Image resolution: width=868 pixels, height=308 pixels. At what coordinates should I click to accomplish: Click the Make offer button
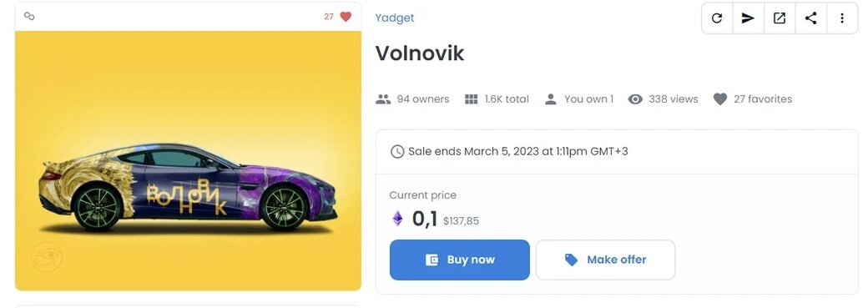(x=606, y=260)
